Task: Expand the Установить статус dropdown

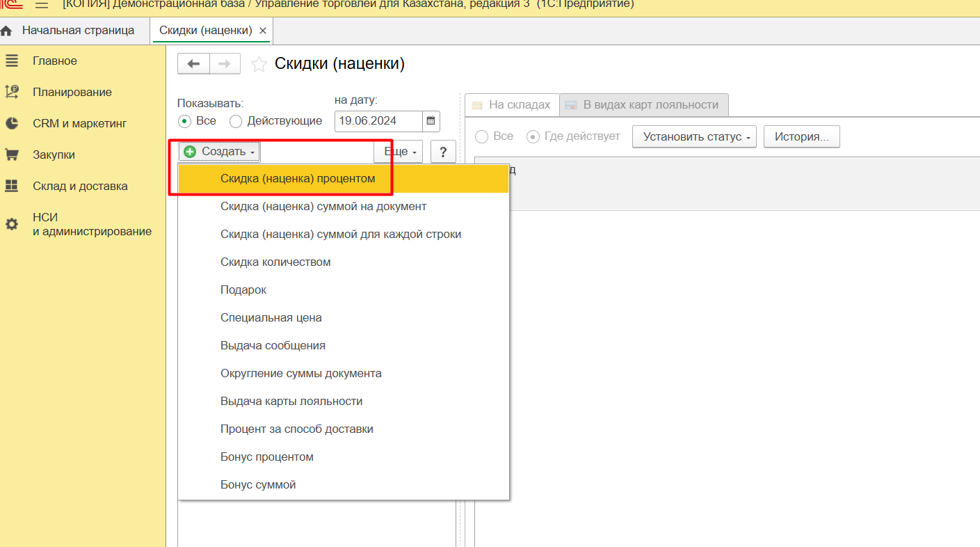Action: pos(694,137)
